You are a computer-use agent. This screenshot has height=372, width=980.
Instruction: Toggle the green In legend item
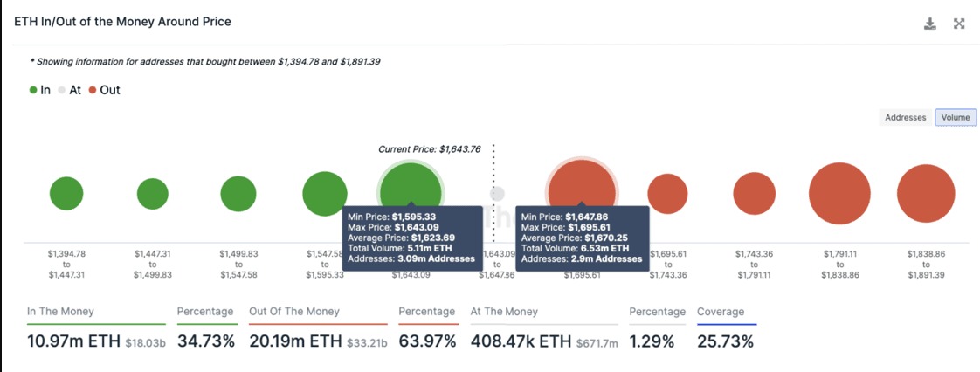point(39,90)
